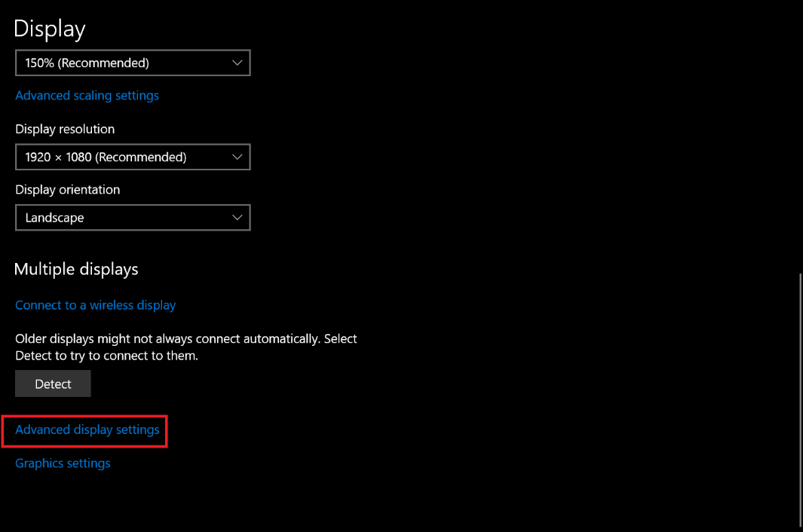Select the Display orientation label text
The image size is (803, 532).
point(67,189)
